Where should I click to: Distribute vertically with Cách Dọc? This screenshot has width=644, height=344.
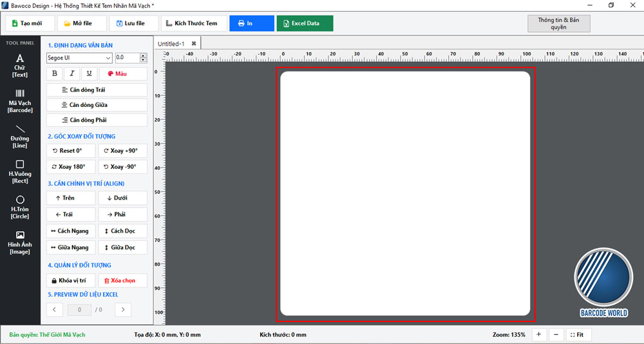[x=123, y=231]
